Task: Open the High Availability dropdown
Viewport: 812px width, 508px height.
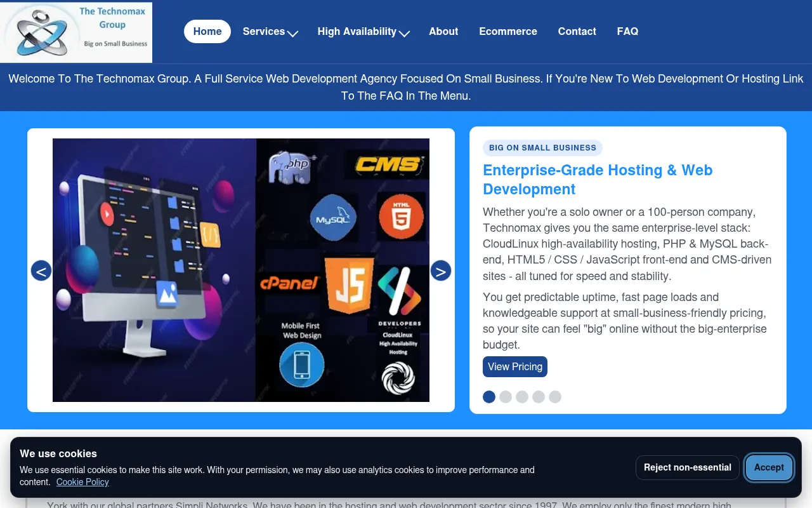Action: tap(363, 32)
